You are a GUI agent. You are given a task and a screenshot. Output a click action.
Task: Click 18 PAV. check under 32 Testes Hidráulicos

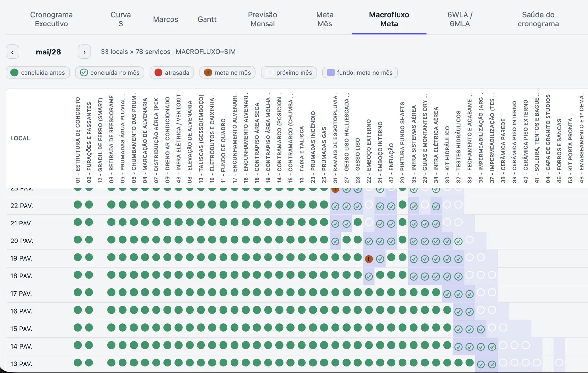pyautogui.click(x=458, y=276)
